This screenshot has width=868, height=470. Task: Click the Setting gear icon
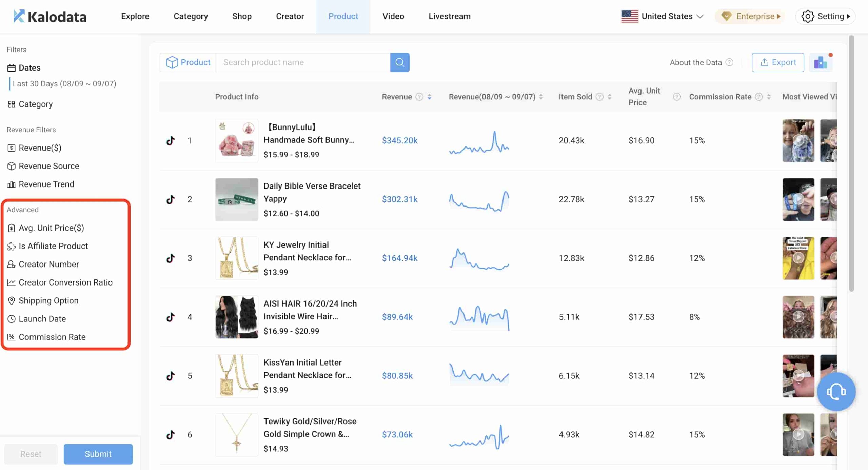808,16
